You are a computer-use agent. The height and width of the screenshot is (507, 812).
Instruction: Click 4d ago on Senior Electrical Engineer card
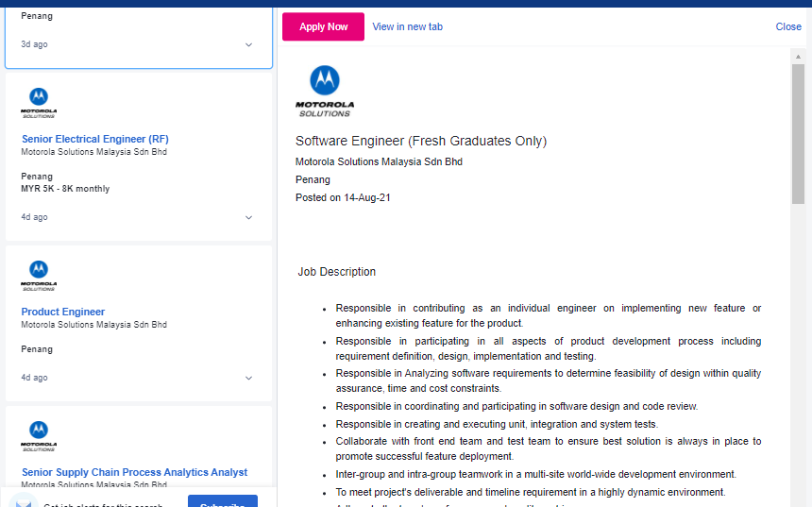click(x=34, y=217)
